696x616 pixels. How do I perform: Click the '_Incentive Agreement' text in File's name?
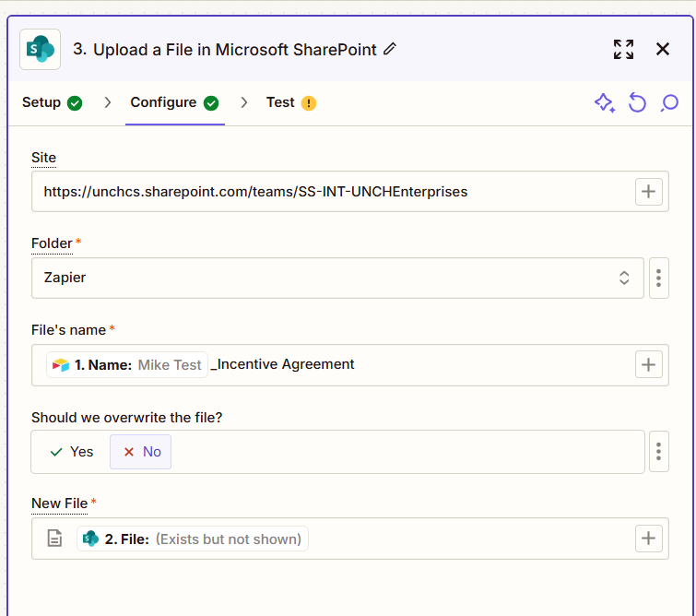(x=283, y=364)
